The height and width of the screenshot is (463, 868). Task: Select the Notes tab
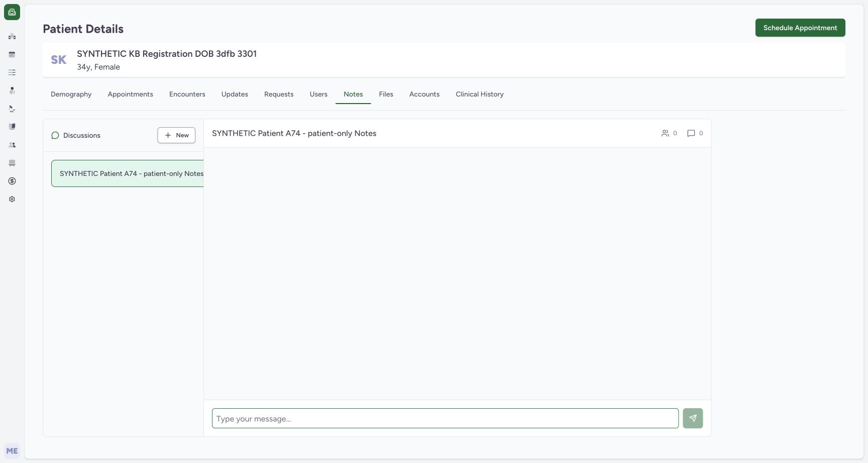[x=353, y=94]
